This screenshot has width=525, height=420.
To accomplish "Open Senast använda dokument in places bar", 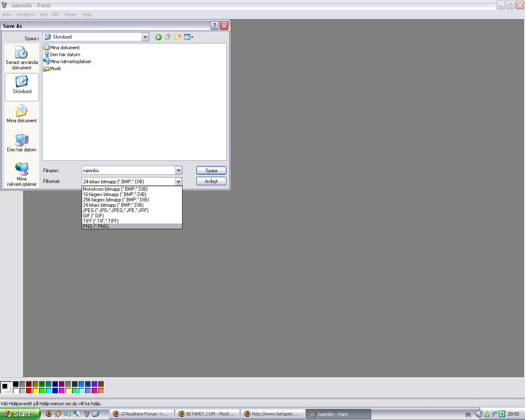I will (22, 57).
